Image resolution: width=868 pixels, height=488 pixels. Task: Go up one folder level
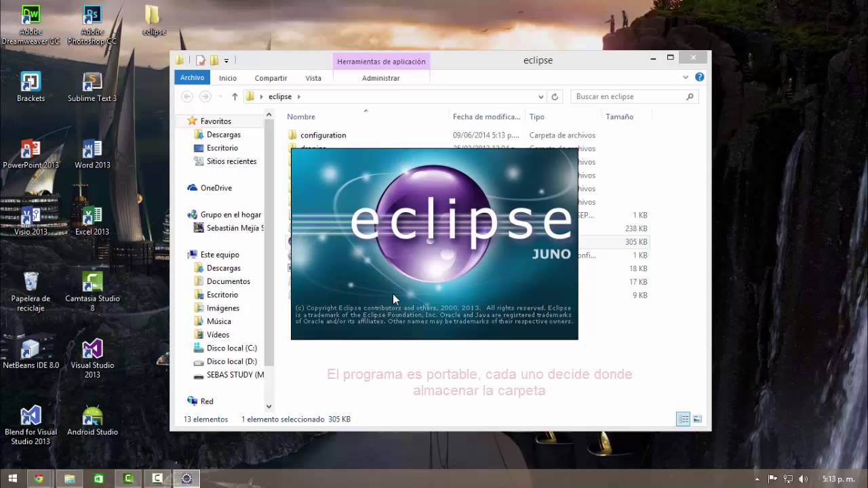click(235, 97)
